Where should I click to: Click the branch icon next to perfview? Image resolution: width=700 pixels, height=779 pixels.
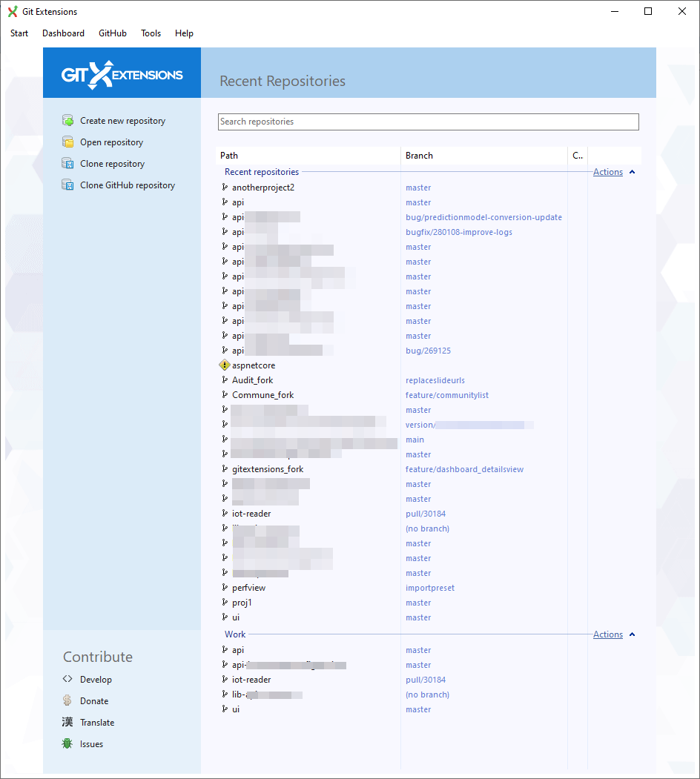coord(225,588)
